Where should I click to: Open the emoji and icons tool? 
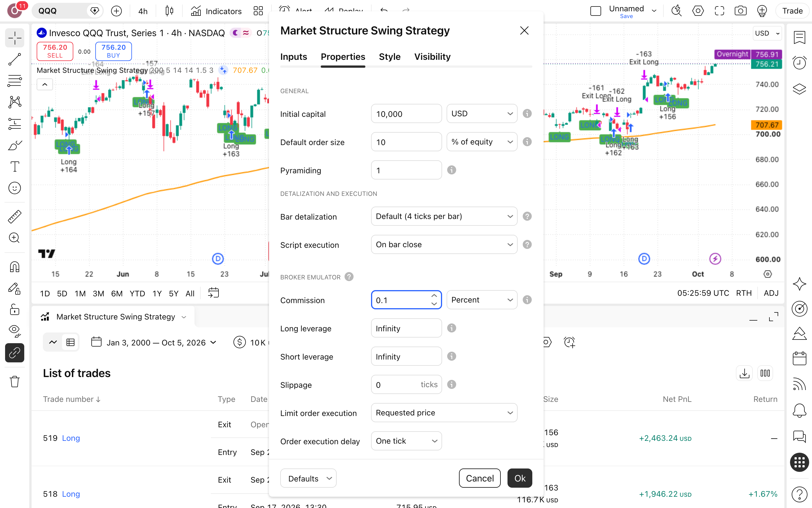click(x=14, y=188)
